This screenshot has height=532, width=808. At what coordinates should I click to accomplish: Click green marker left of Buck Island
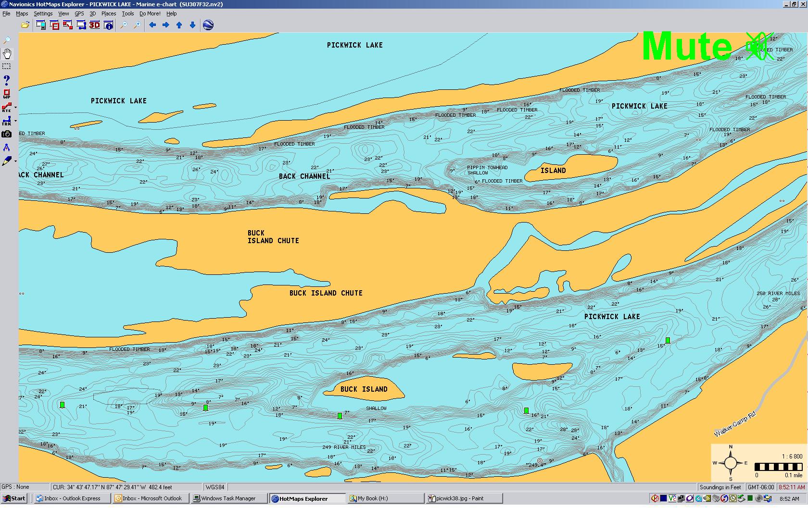point(205,408)
